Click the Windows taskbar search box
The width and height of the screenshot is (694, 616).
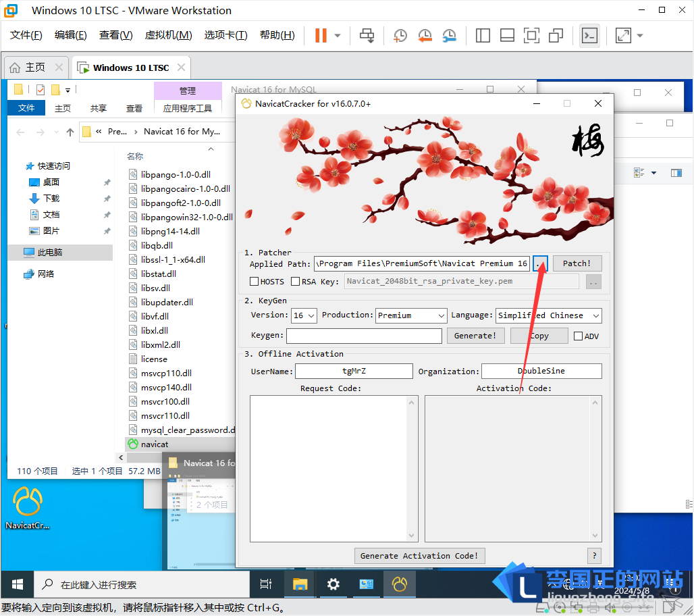click(x=142, y=584)
